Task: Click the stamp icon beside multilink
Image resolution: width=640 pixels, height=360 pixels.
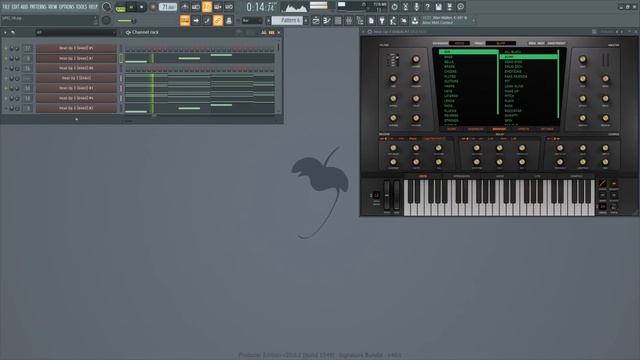Action: coord(229,20)
